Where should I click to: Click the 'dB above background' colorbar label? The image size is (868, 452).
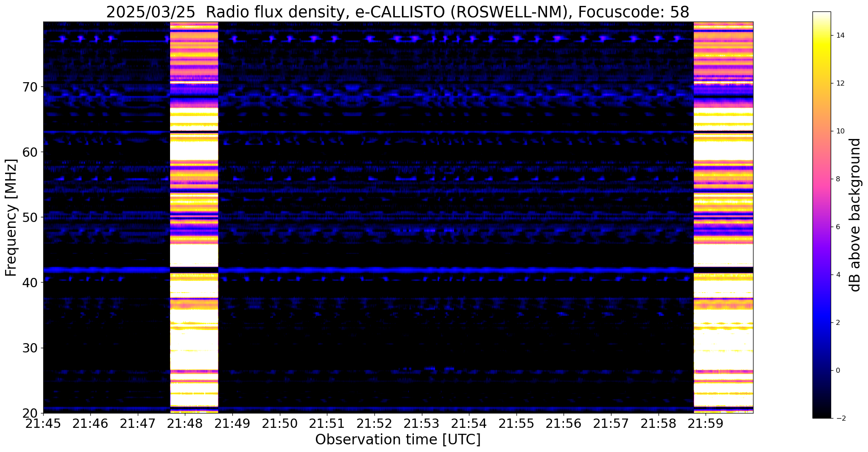[x=855, y=215]
